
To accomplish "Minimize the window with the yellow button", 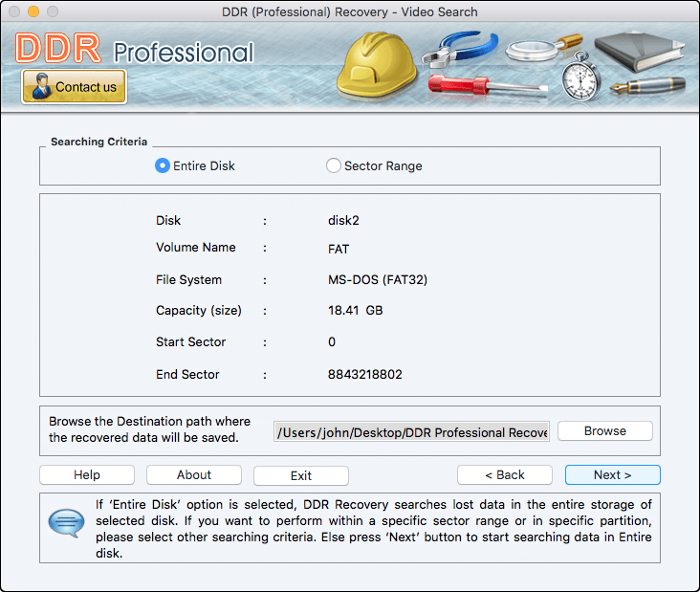I will tap(33, 11).
